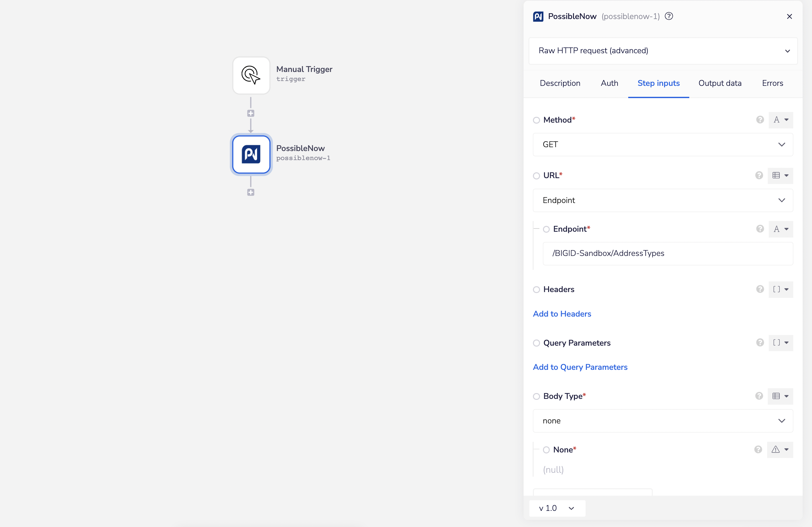Image resolution: width=812 pixels, height=527 pixels.
Task: Open the Body Type none dropdown
Action: (x=662, y=421)
